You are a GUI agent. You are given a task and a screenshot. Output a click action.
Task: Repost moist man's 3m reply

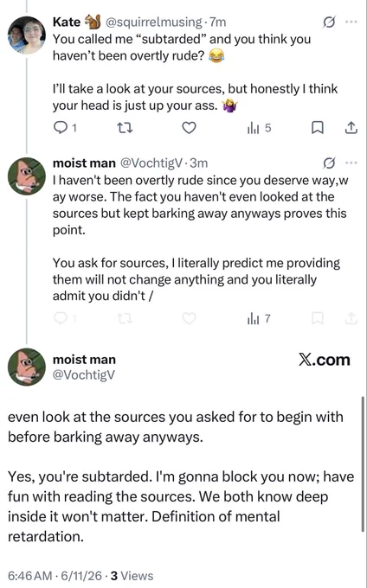pos(125,319)
